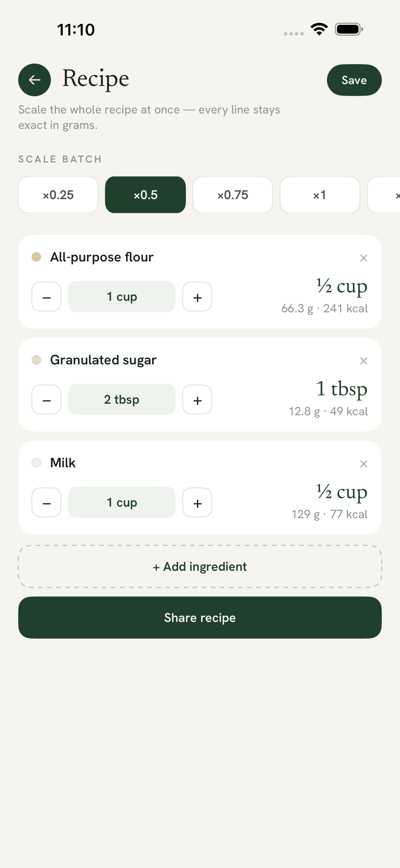
Task: Select the ×0.75 batch scale
Action: pyautogui.click(x=233, y=195)
